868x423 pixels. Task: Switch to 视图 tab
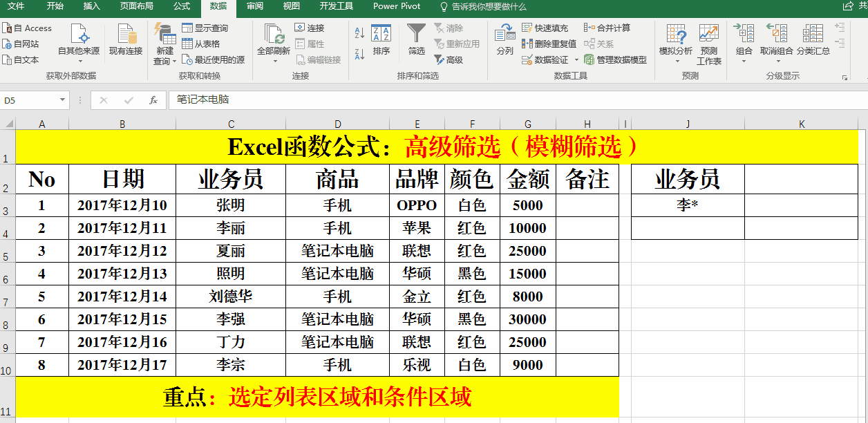pos(292,6)
